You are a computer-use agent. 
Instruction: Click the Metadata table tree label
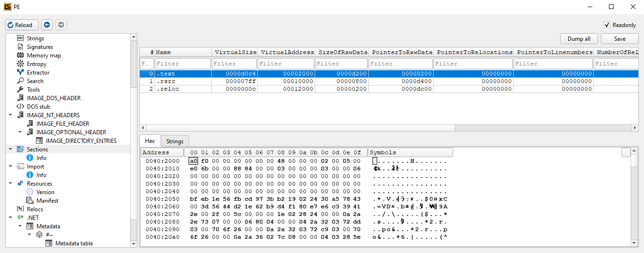(74, 243)
